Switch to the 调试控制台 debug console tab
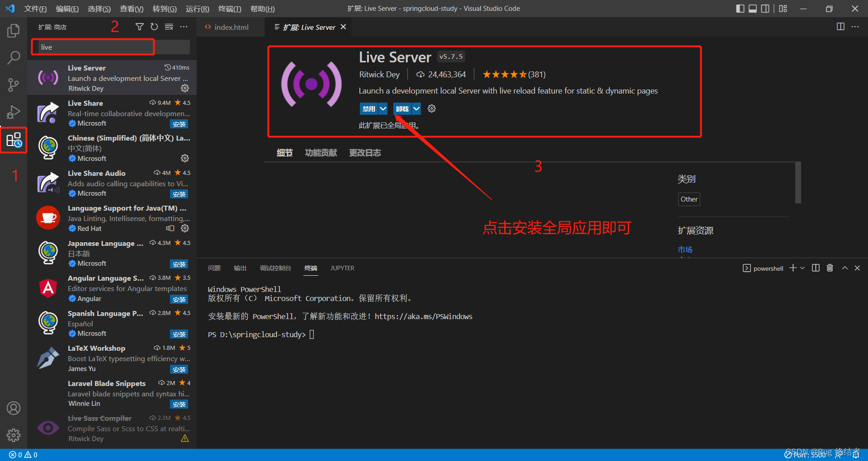 [275, 268]
